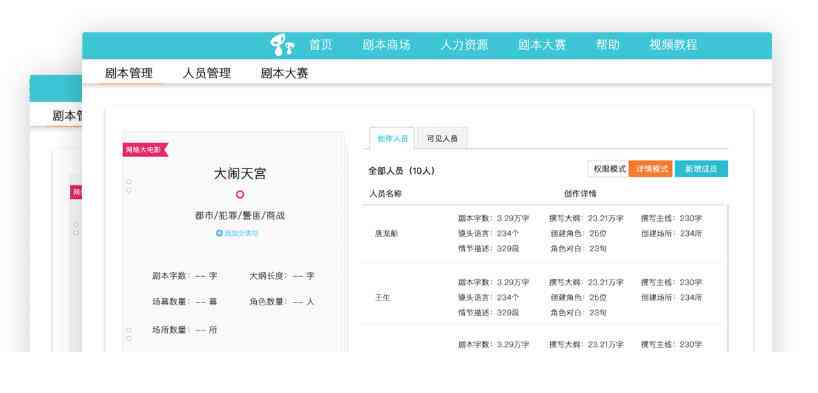The image size is (818, 393).
Task: Click 剧本字数 stat in the left card
Action: [185, 276]
